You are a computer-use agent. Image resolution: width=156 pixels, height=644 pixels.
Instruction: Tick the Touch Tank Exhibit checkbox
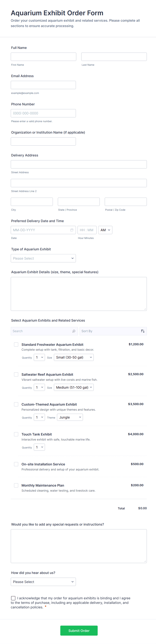(16, 434)
